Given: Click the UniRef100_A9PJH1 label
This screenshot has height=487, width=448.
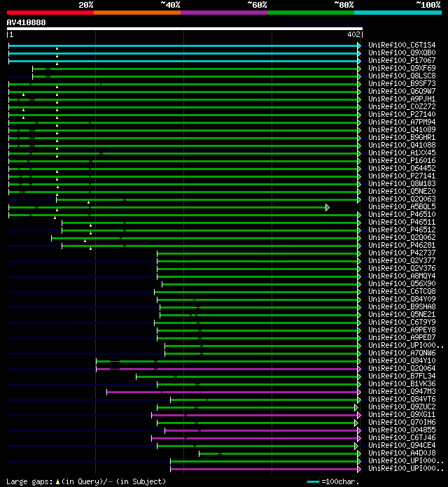Looking at the screenshot, I should pyautogui.click(x=402, y=99).
